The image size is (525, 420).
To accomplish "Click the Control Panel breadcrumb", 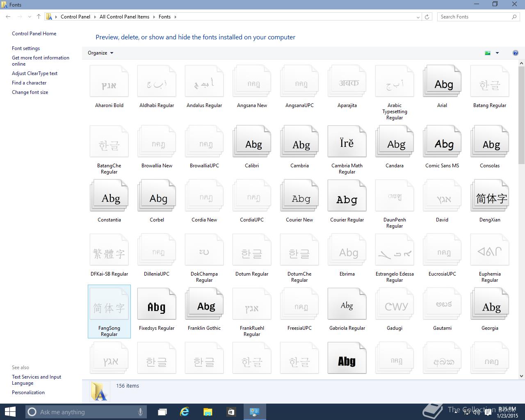I will (75, 17).
